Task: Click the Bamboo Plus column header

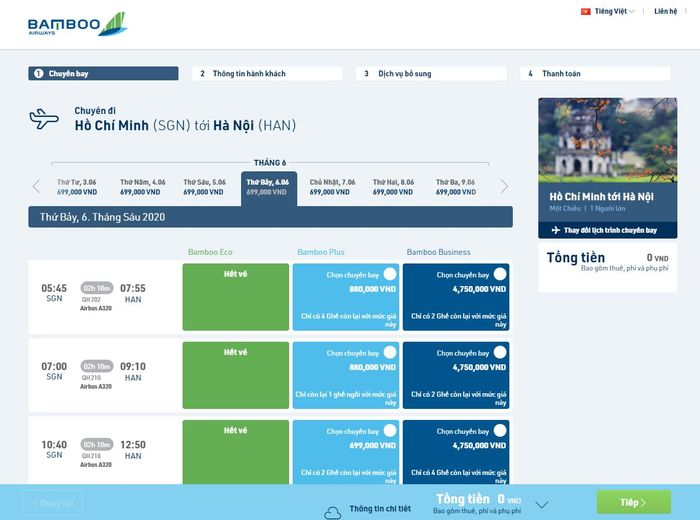Action: (x=321, y=252)
